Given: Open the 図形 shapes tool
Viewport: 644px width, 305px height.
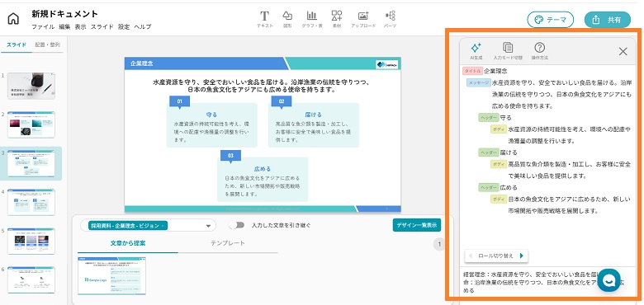Looking at the screenshot, I should coord(287,19).
